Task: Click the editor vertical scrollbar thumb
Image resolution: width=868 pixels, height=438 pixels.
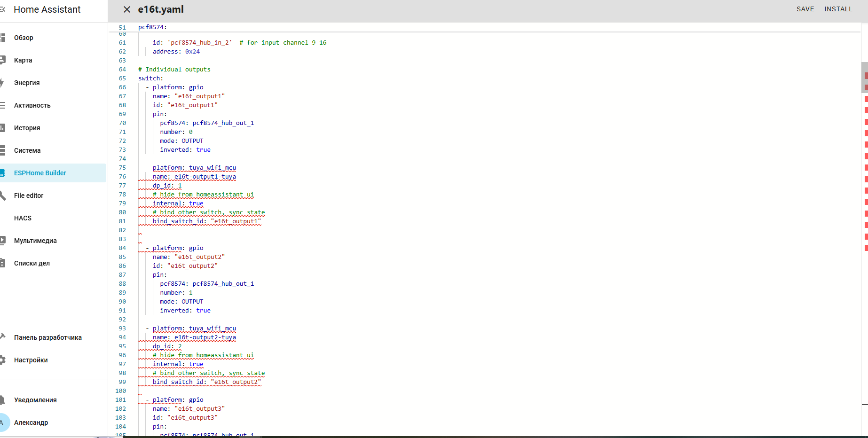Action: coord(864,78)
